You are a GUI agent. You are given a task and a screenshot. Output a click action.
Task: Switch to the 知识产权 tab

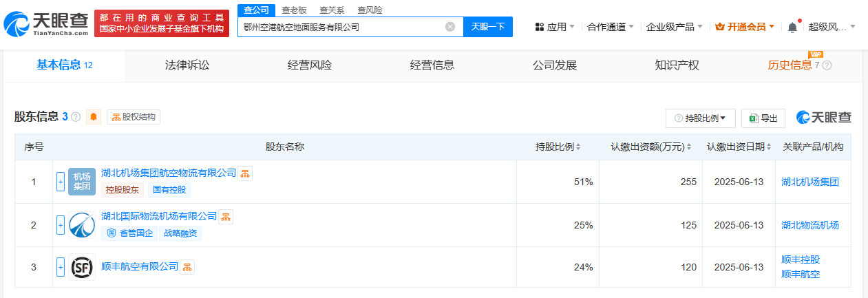[677, 65]
